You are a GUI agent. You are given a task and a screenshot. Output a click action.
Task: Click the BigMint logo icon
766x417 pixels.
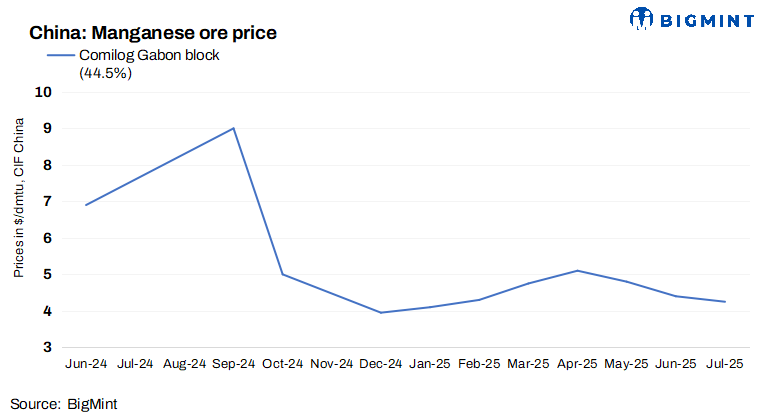[641, 17]
